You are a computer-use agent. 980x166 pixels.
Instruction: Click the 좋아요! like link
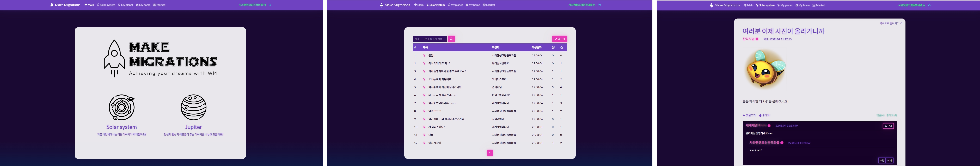765,115
